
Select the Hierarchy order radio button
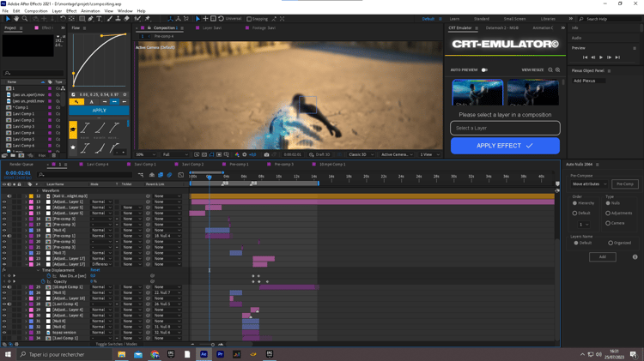(574, 203)
